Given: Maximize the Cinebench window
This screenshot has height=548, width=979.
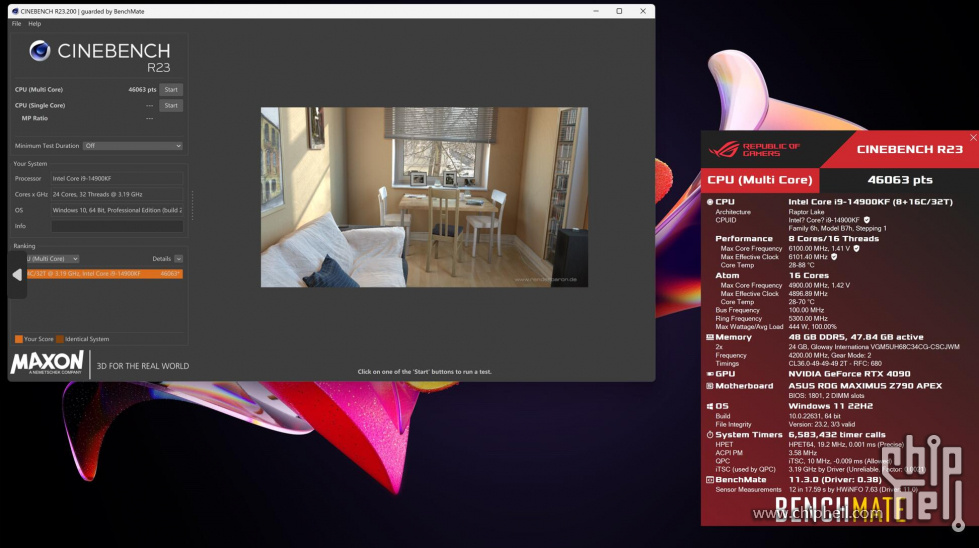Looking at the screenshot, I should pyautogui.click(x=619, y=11).
